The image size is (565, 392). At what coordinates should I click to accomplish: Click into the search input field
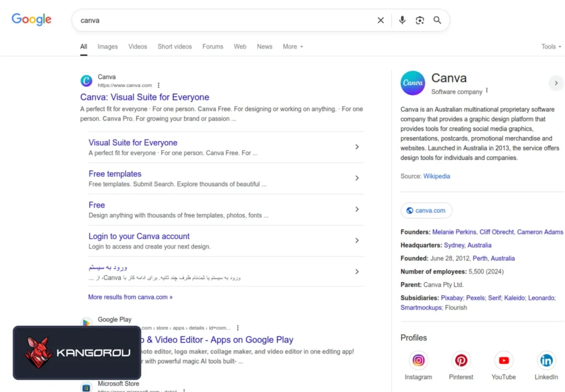tap(221, 20)
